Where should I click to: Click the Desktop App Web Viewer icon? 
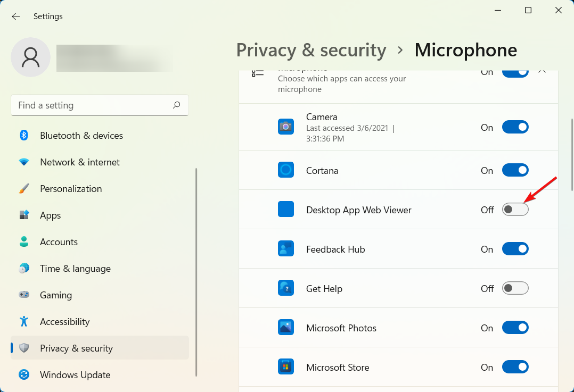(x=286, y=209)
